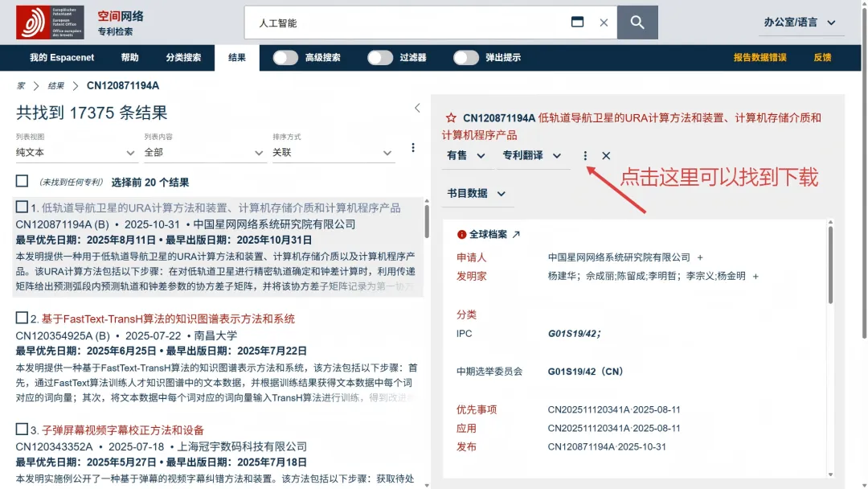Check the select-all results checkbox
The width and height of the screenshot is (868, 489).
(23, 181)
